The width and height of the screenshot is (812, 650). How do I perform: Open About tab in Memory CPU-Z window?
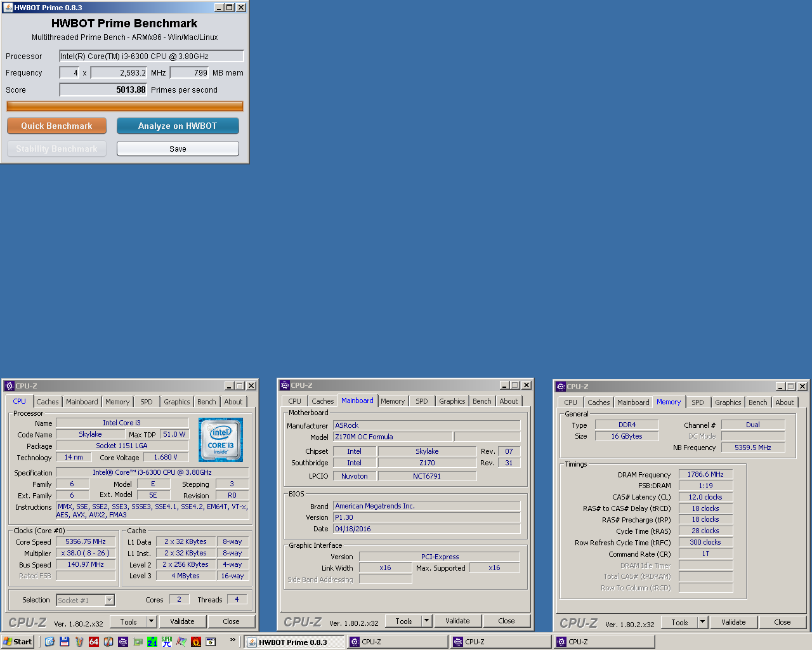pyautogui.click(x=784, y=402)
